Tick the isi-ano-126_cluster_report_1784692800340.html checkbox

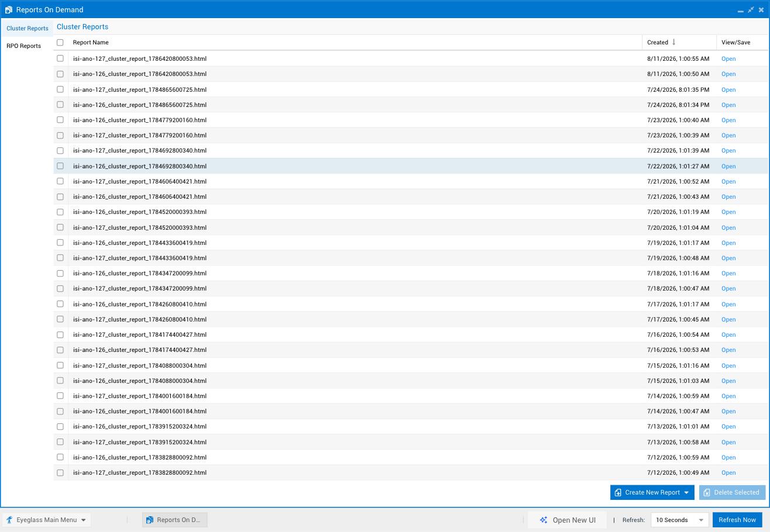[60, 166]
